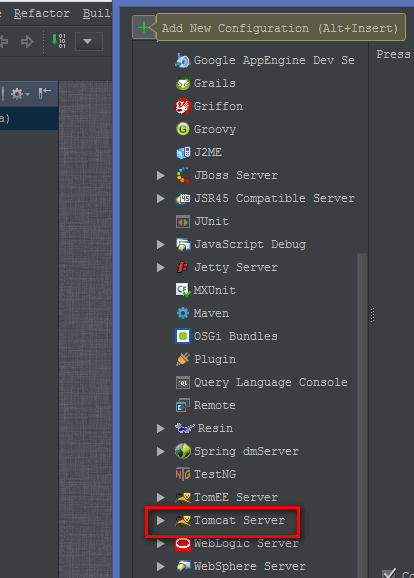Expand the TomEE Server node
The height and width of the screenshot is (578, 414).
point(161,497)
